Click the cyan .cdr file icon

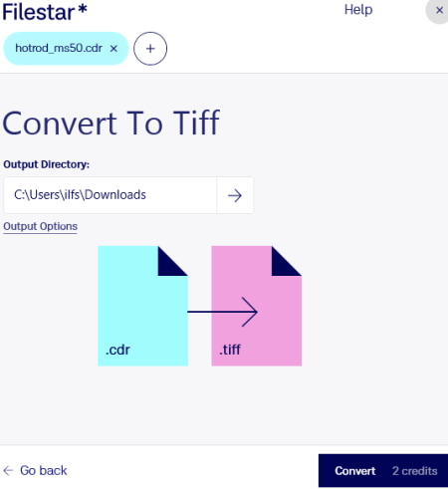click(x=142, y=306)
